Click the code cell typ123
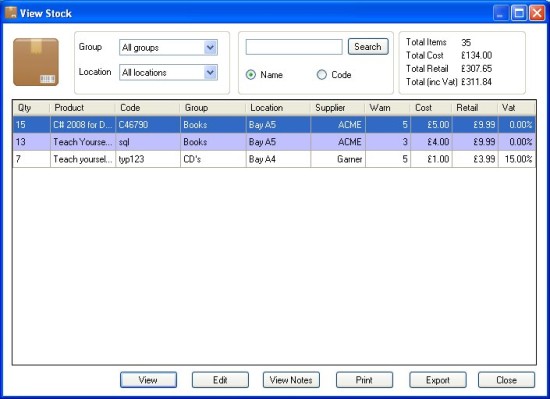 coord(148,159)
